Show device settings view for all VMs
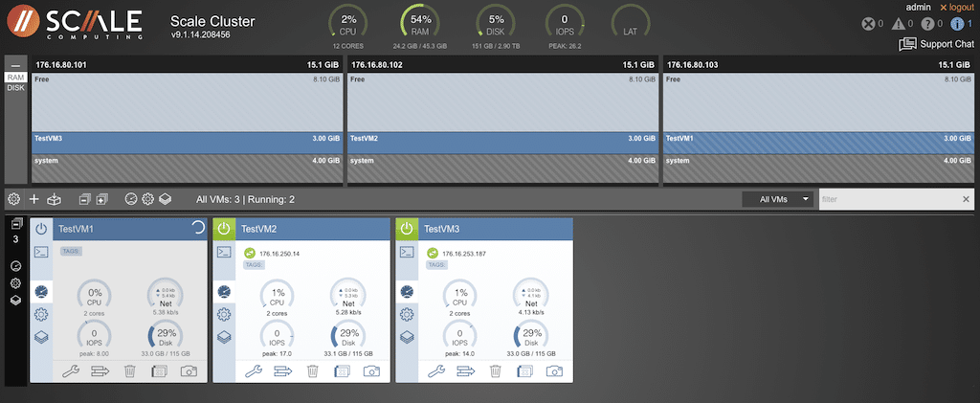980x403 pixels. [x=147, y=199]
